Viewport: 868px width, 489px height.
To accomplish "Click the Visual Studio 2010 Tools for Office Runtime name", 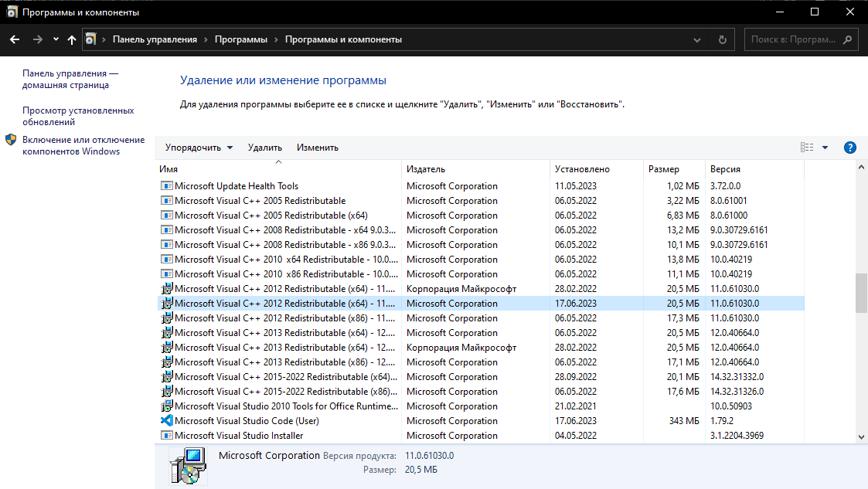I will click(286, 406).
